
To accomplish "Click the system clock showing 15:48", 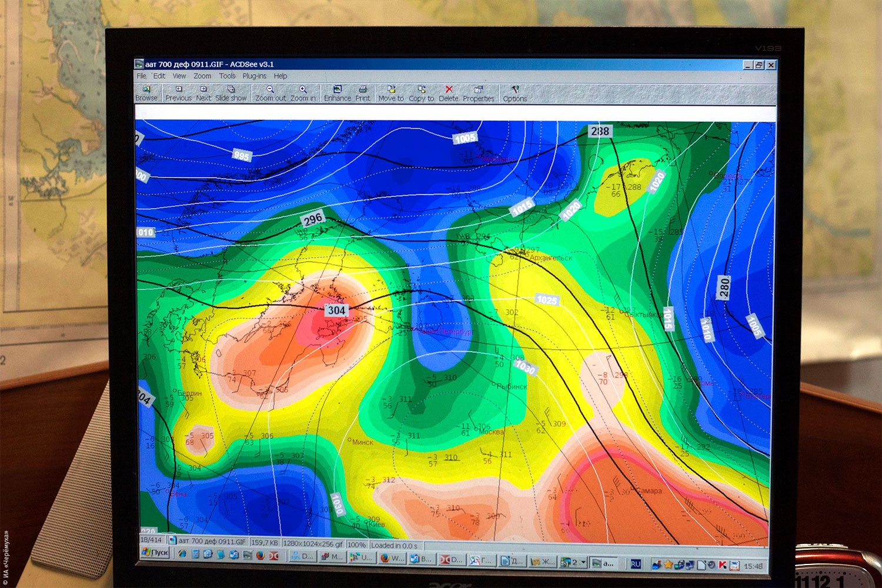I will (x=753, y=566).
